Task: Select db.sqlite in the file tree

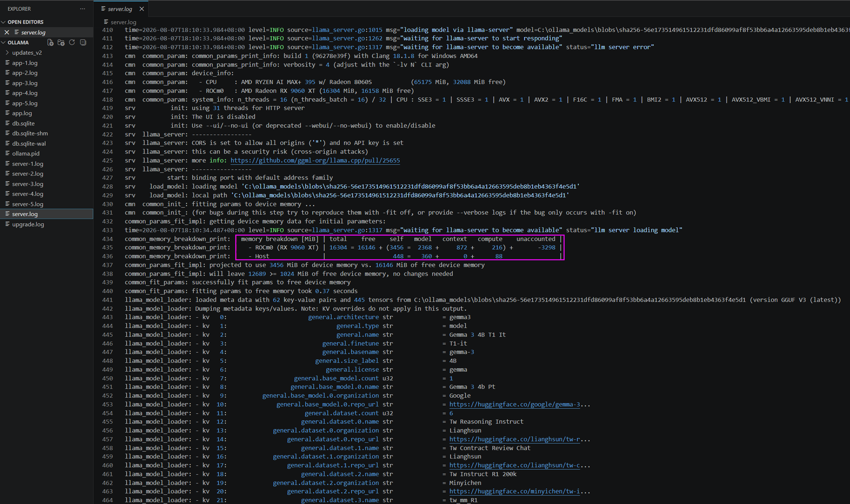Action: click(x=23, y=123)
